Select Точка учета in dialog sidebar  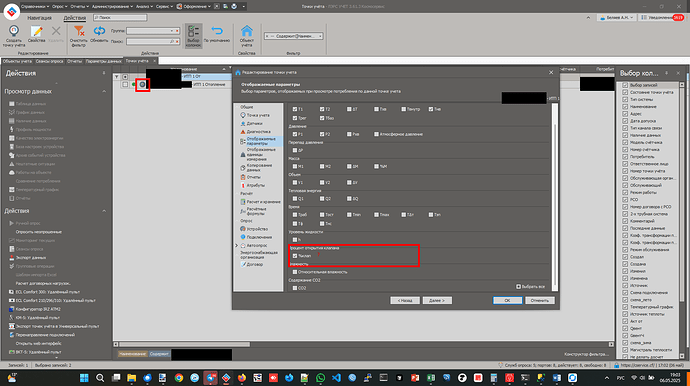click(x=258, y=115)
